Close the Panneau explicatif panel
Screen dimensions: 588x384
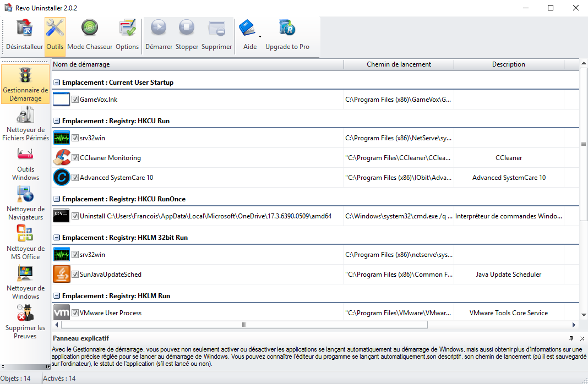click(x=582, y=338)
